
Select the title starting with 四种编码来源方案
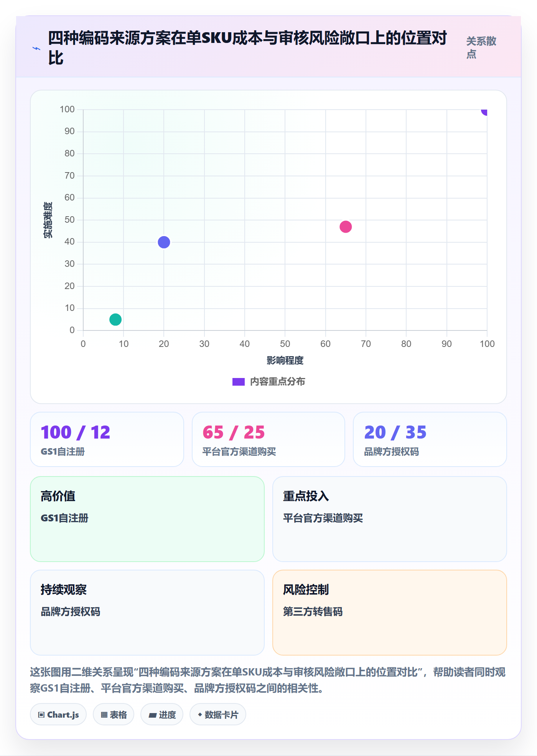tap(247, 48)
